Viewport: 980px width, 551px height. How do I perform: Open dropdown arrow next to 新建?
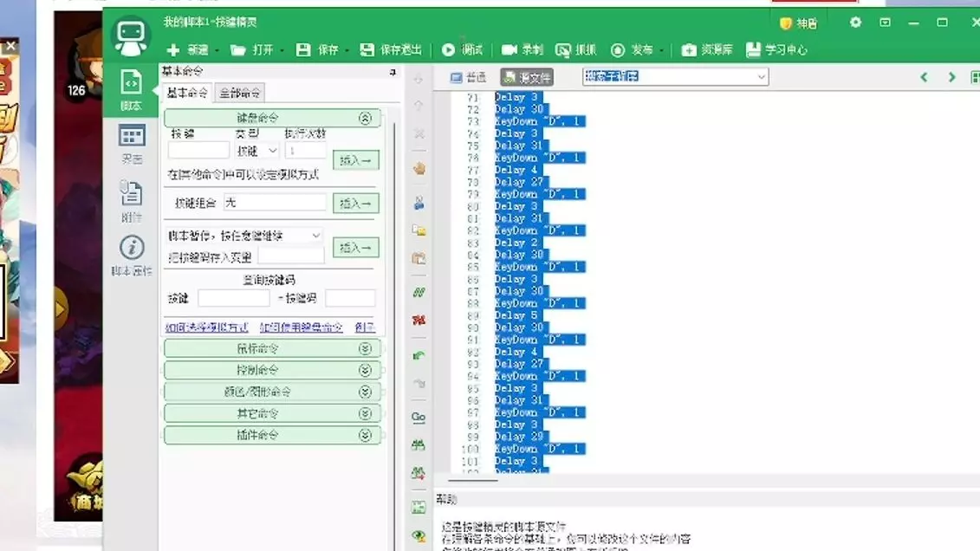[x=217, y=50]
